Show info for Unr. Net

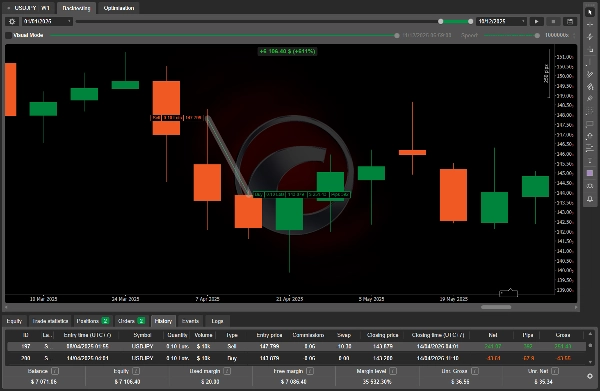point(555,371)
